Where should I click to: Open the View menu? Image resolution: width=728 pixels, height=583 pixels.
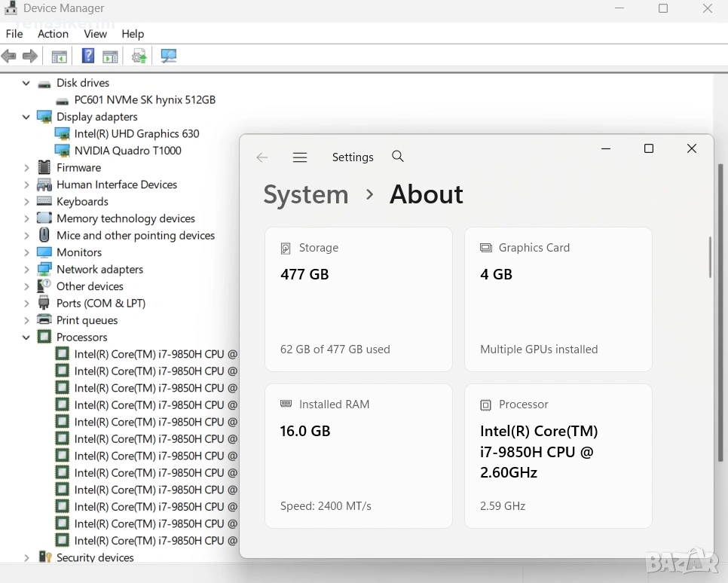coord(95,34)
